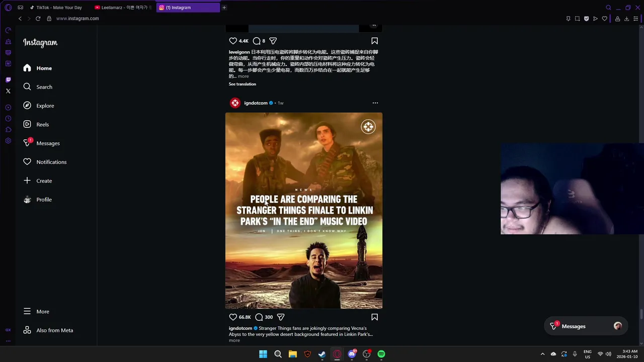Open igndotcom profile from post header
The image size is (644, 362).
256,103
